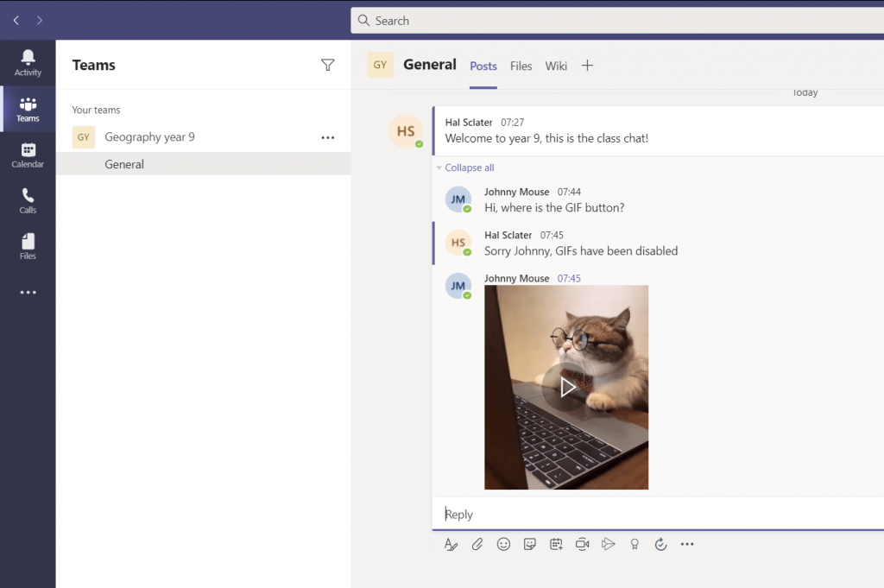Viewport: 884px width, 588px height.
Task: Show more apps via sidebar ellipsis
Action: coord(28,293)
